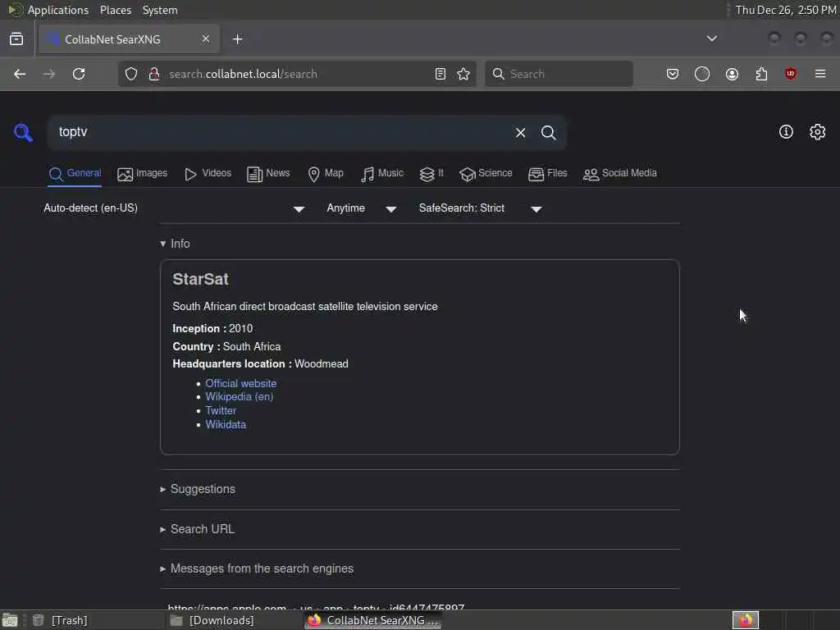Expand Messages from the search engines
The width and height of the screenshot is (840, 630).
tap(257, 569)
